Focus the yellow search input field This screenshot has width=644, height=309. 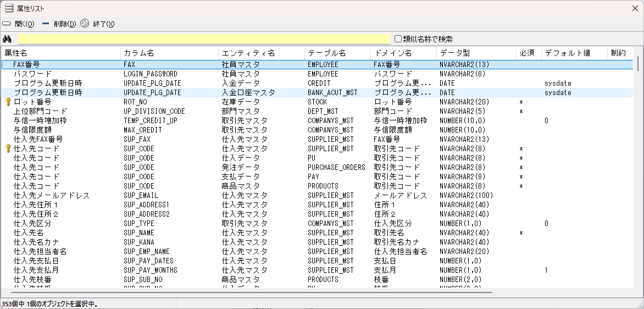204,39
